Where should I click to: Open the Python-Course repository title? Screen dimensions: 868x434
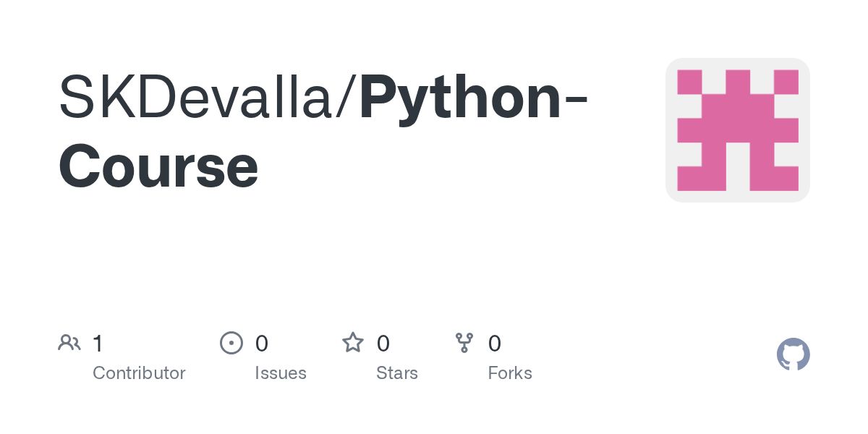coord(323,132)
